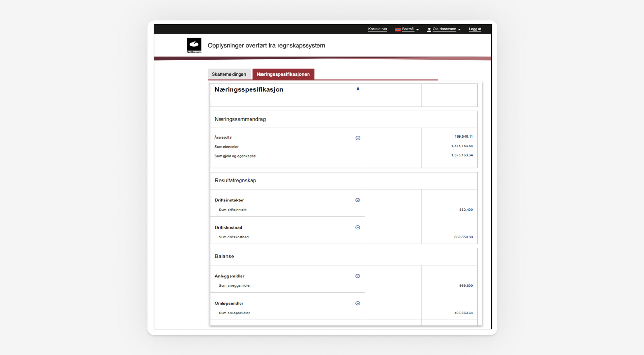This screenshot has height=355, width=644.
Task: Expand the Driftskostnad row
Action: coord(358,228)
